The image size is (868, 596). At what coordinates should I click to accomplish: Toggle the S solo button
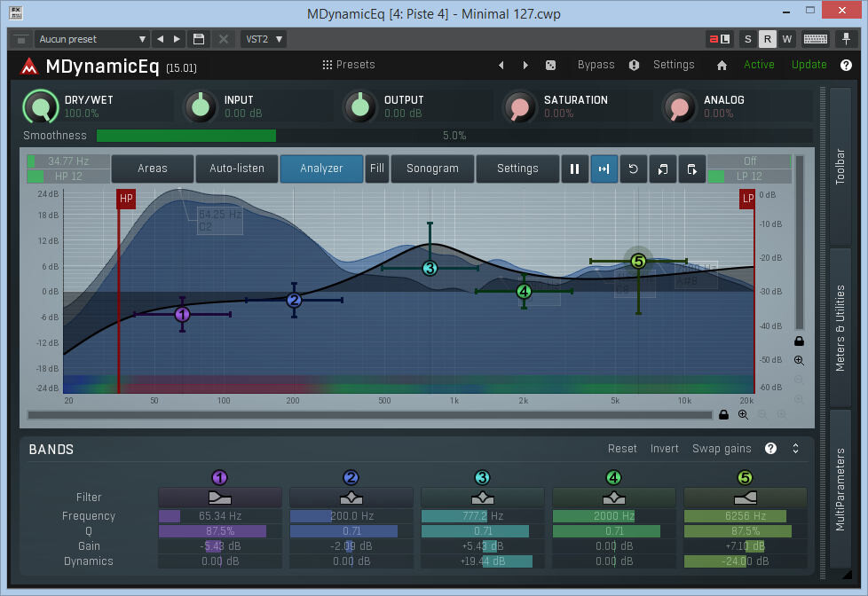click(748, 39)
